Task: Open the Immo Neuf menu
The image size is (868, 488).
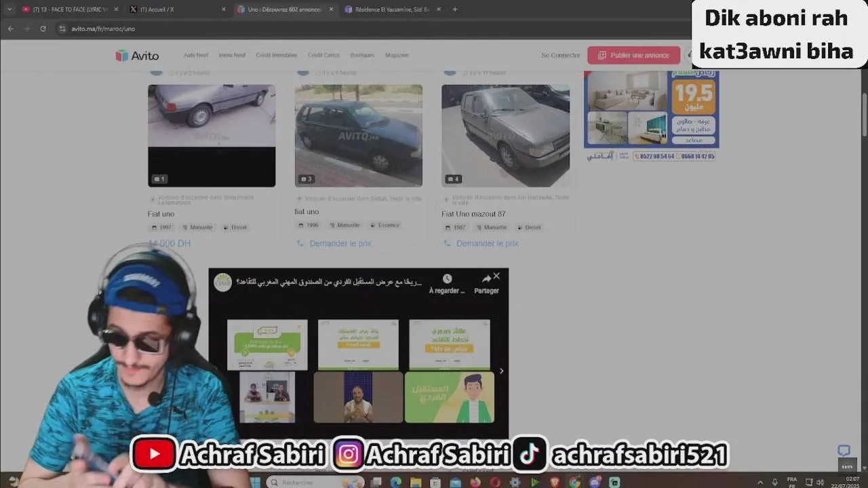Action: pyautogui.click(x=231, y=56)
